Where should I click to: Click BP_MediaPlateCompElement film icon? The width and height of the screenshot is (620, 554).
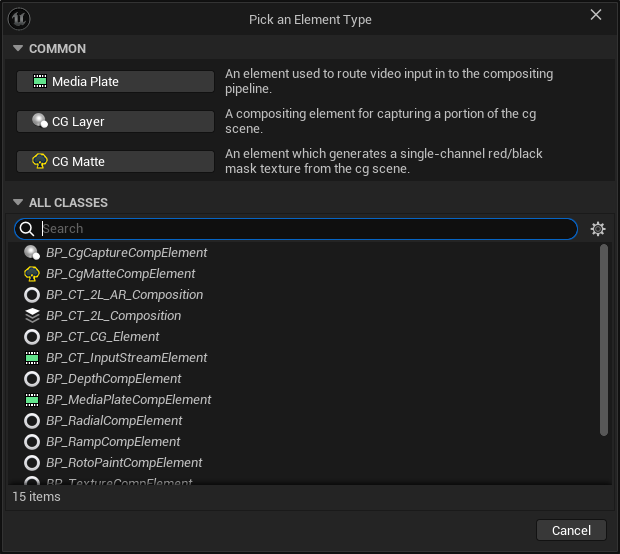tap(32, 400)
